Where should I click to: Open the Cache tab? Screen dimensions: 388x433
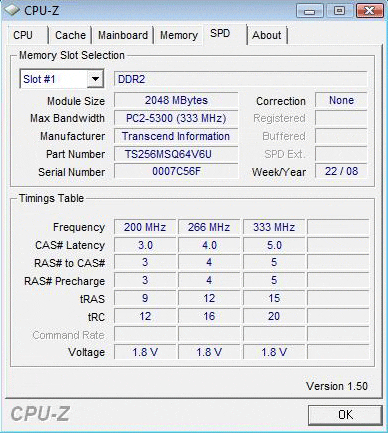(x=70, y=35)
